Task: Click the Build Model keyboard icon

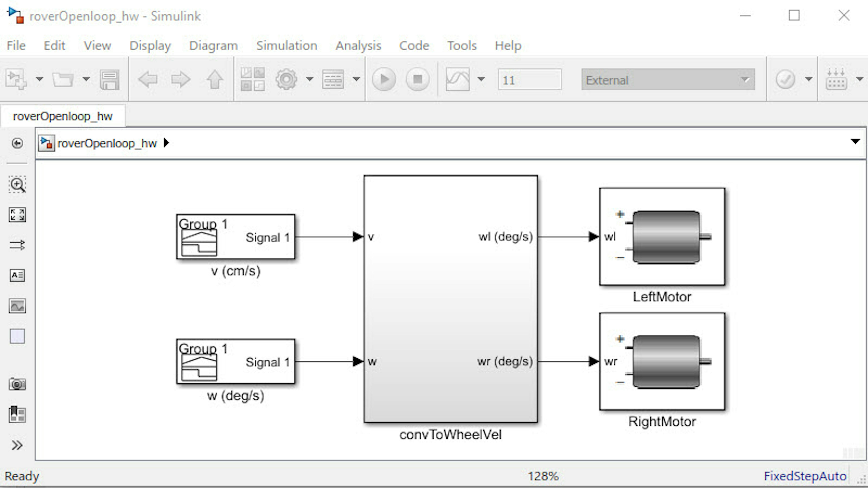Action: (836, 80)
